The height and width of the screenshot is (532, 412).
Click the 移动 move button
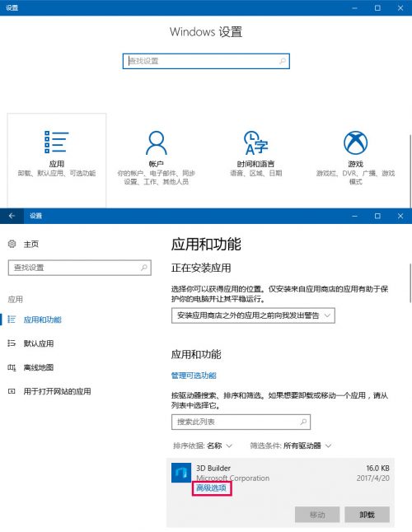click(x=317, y=515)
